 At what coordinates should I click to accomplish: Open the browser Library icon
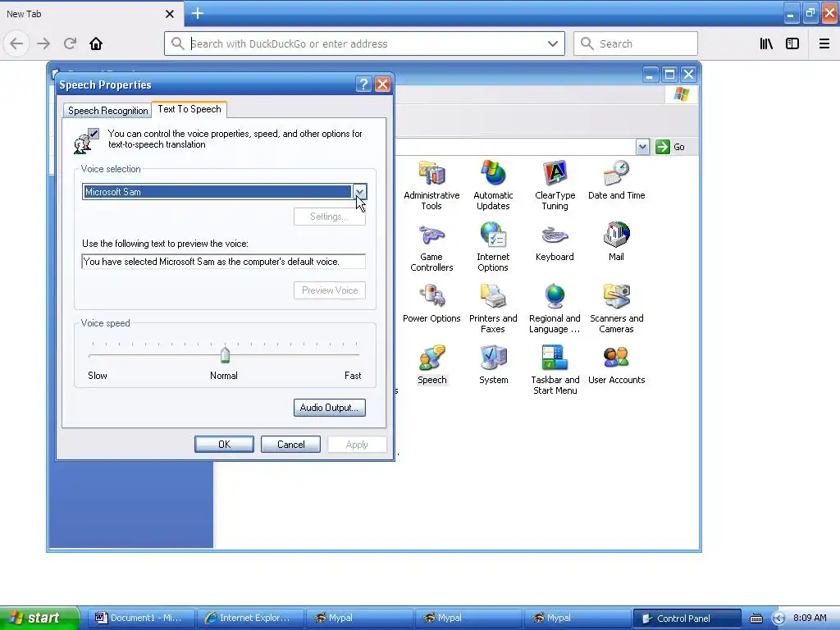point(766,43)
